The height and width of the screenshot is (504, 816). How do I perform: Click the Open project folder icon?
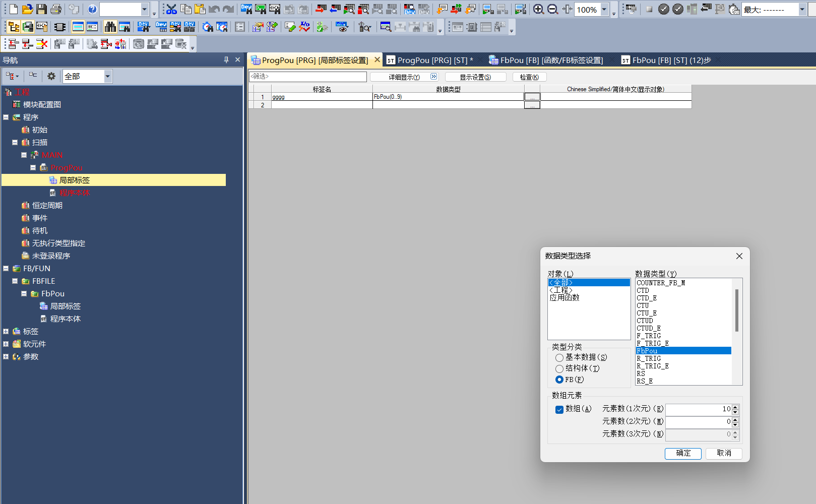[27, 9]
